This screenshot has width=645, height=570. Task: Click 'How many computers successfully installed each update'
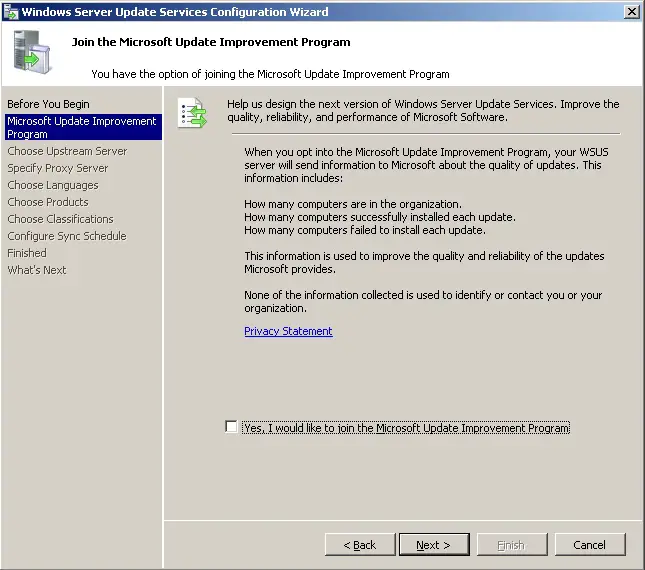[x=380, y=217]
